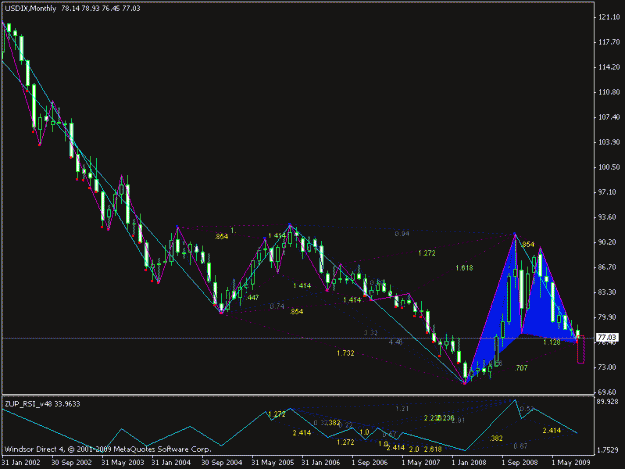Select the .707 ratio label

(521, 368)
